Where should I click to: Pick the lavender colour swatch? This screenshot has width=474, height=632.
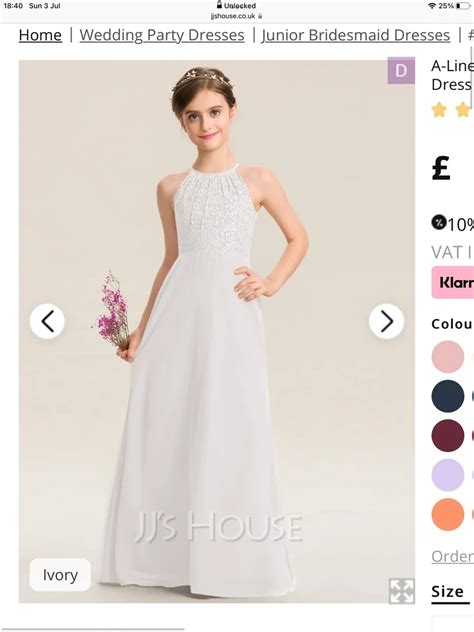(447, 475)
